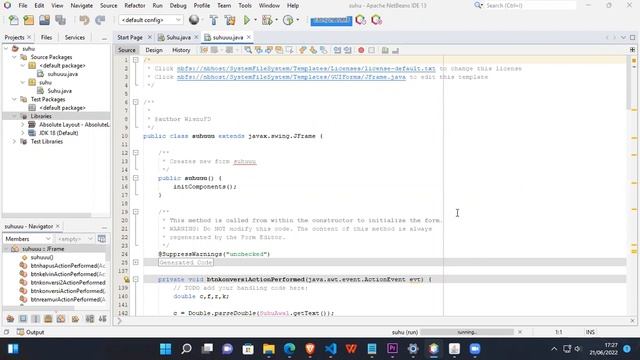The width and height of the screenshot is (640, 360).
Task: Click the Stop Macro Recording square icon
Action: coord(371,50)
